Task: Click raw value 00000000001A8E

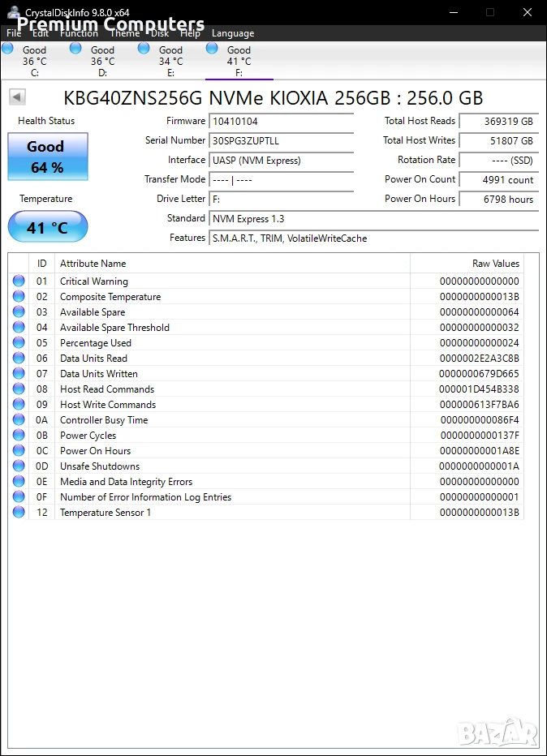Action: 480,451
